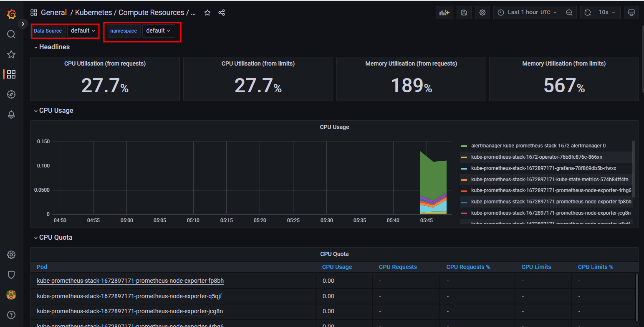Screen dimensions: 644x327
Task: Open the Starred dashboards icon
Action: click(11, 54)
